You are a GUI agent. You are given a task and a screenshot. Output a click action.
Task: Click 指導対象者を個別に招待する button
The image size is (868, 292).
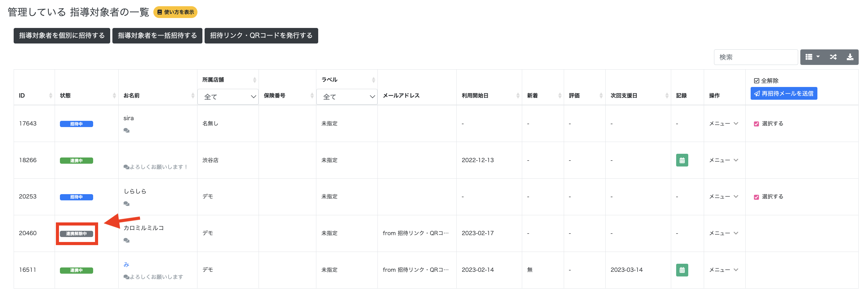(x=62, y=35)
